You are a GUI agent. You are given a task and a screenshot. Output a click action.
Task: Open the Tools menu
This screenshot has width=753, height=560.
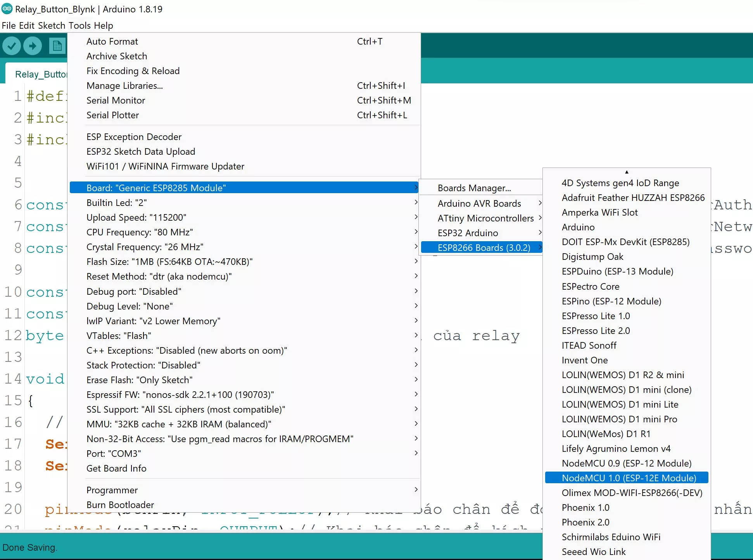79,26
